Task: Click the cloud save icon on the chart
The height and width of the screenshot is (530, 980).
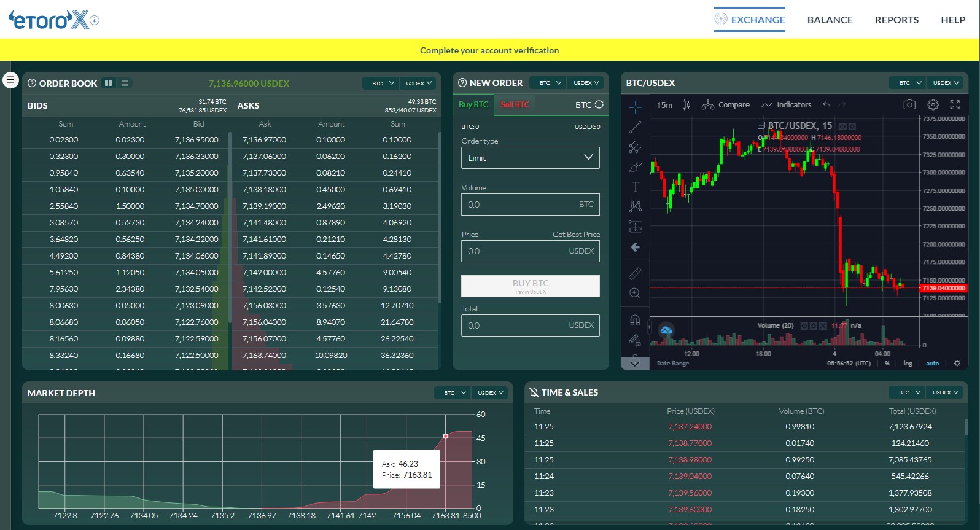Action: (666, 330)
